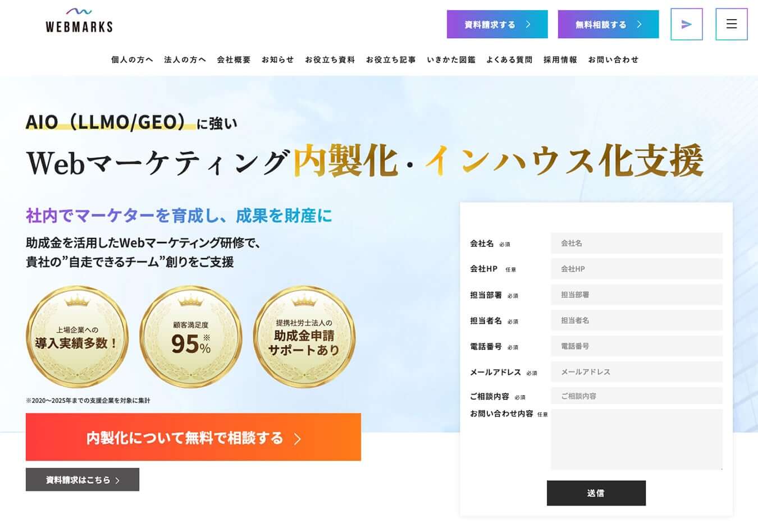Visit いきかた図鑑 navigation link
The width and height of the screenshot is (758, 532).
451,59
